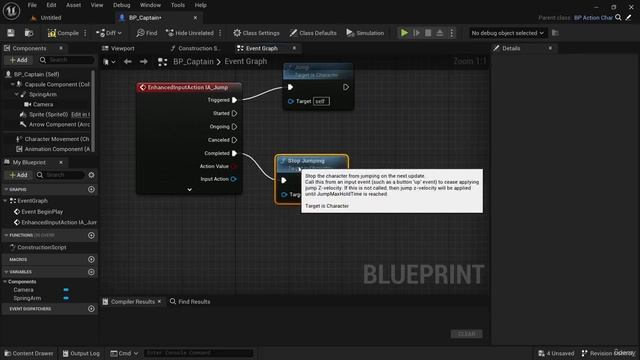Screen dimensions: 640x360
Task: Click the Completed execution pin
Action: (x=234, y=153)
